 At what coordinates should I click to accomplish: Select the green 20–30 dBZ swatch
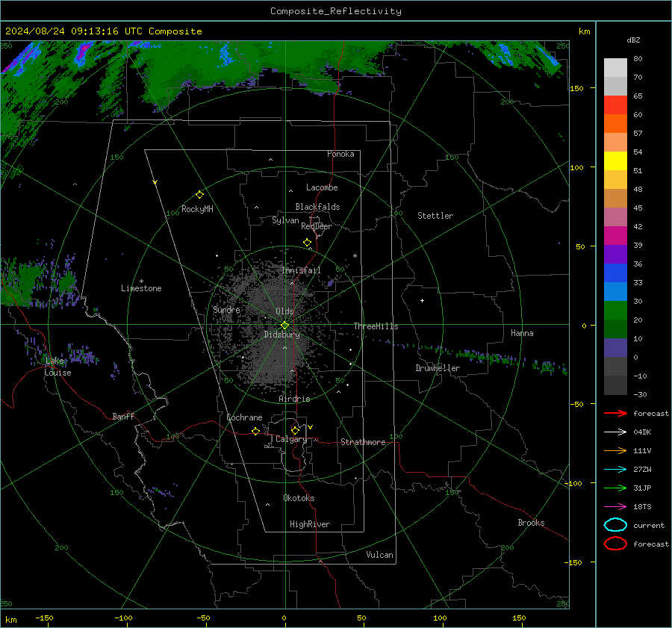click(x=615, y=311)
